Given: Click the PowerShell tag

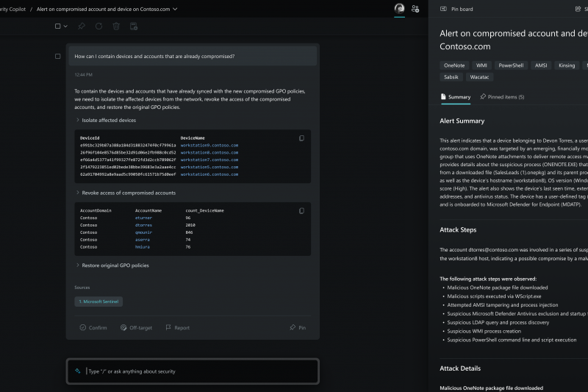Looking at the screenshot, I should coord(511,65).
